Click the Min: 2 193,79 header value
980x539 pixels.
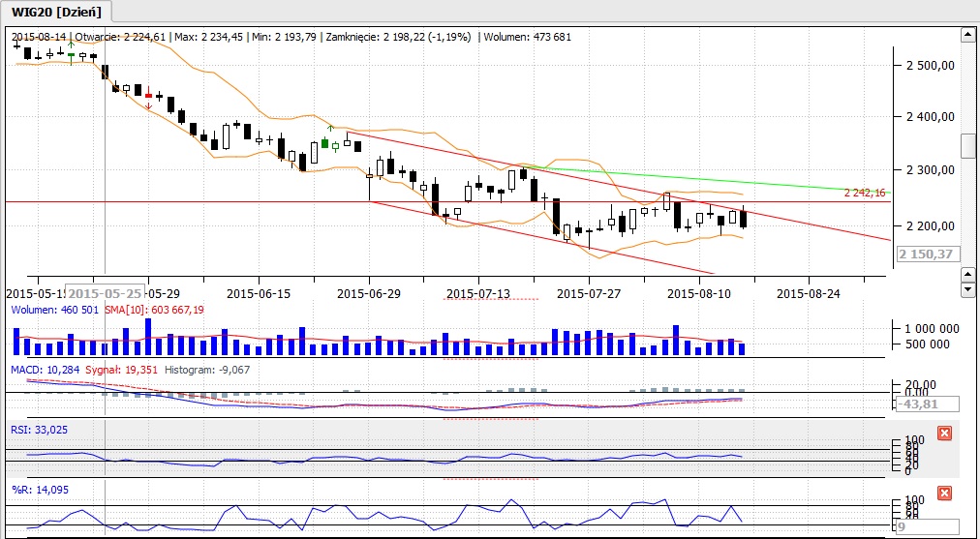[x=285, y=37]
